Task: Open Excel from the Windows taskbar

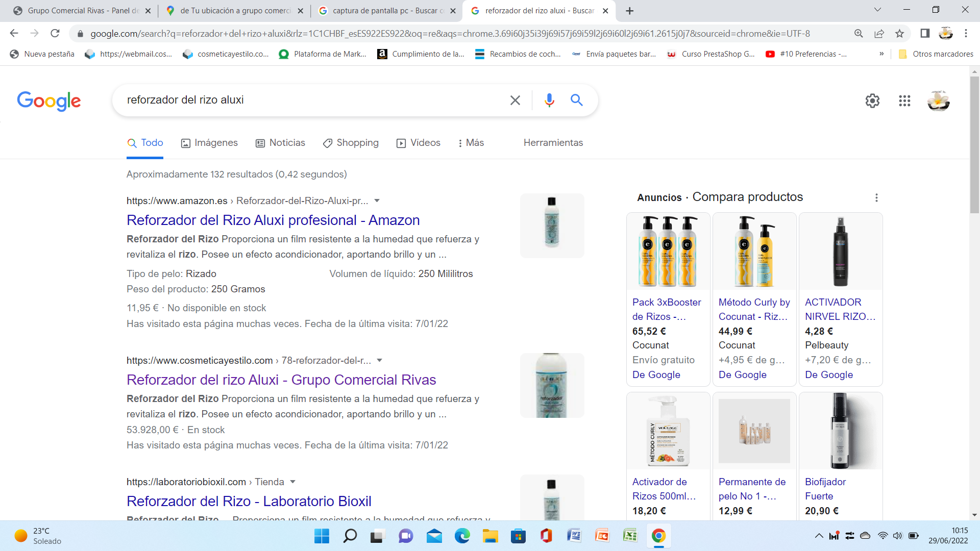Action: [x=630, y=536]
